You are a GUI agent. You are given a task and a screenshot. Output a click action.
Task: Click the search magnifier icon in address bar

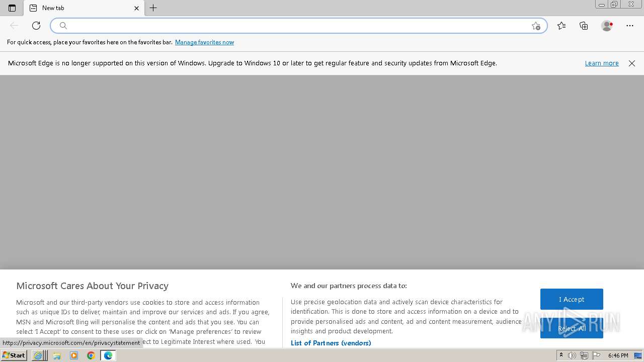coord(63,26)
